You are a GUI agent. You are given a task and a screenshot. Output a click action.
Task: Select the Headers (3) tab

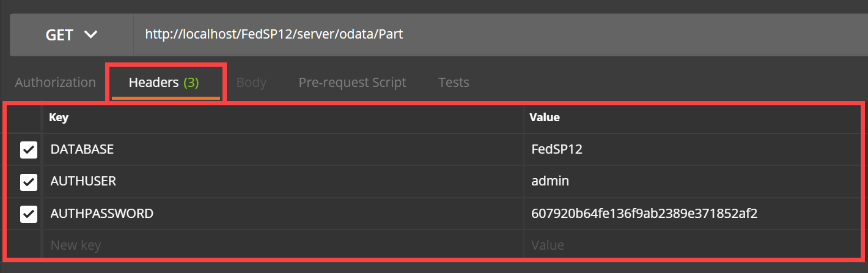(x=164, y=82)
